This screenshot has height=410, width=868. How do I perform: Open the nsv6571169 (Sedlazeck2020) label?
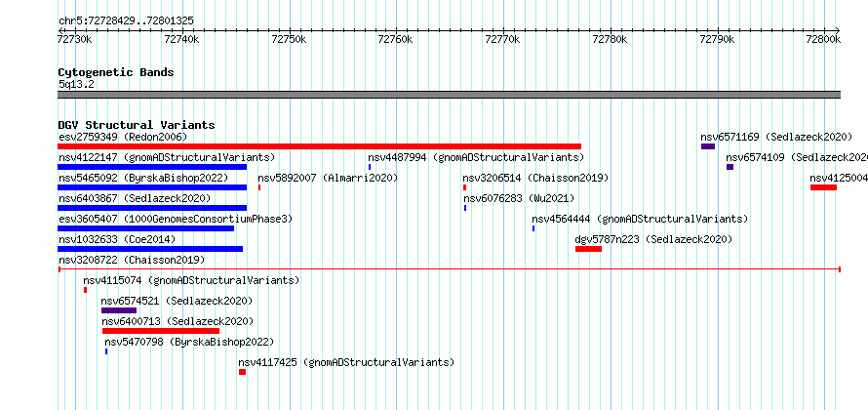tap(776, 137)
